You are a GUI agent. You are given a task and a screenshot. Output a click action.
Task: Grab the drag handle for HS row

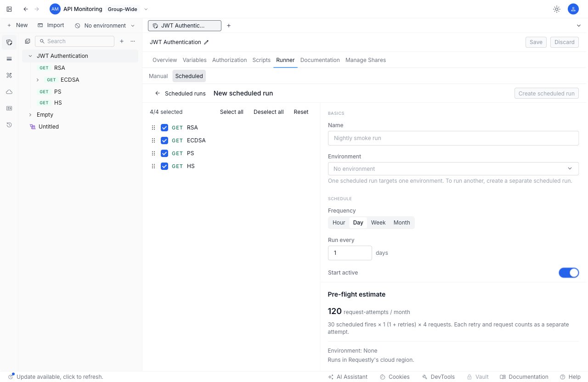153,166
